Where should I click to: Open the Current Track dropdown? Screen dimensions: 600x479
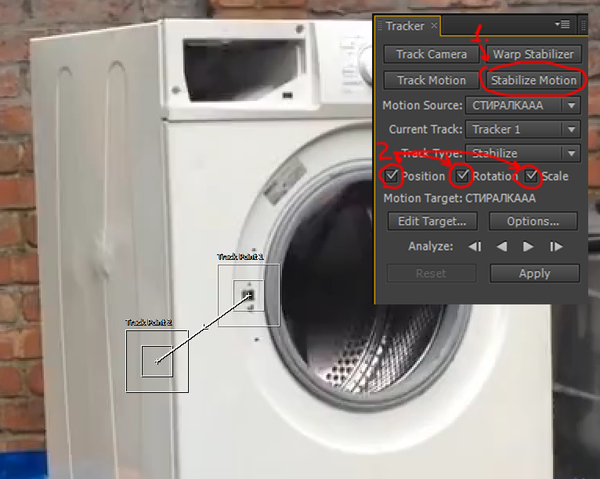tap(523, 129)
